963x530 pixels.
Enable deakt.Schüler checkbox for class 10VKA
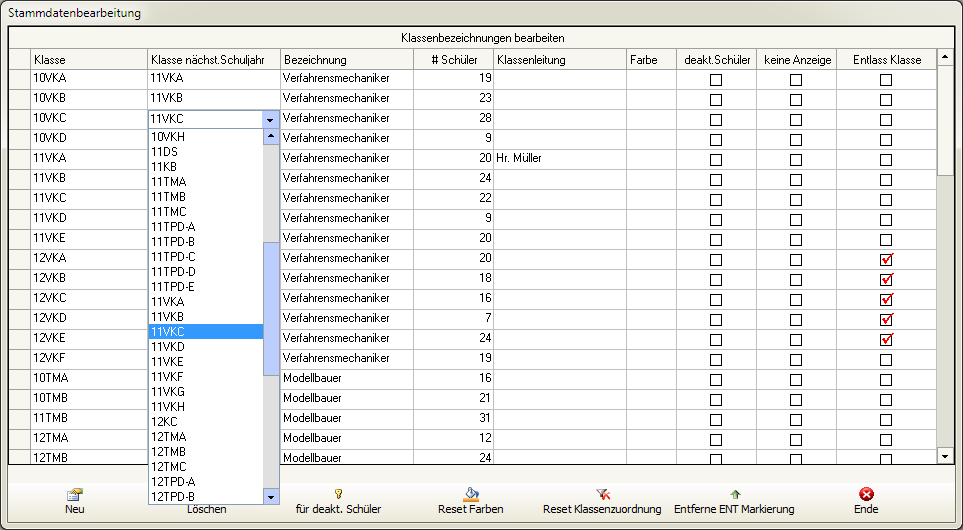[x=716, y=79]
